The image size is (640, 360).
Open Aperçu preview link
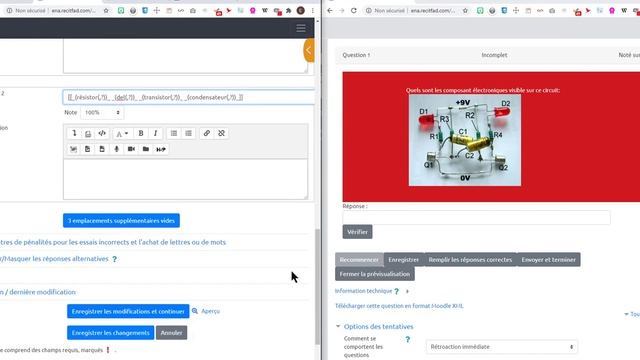pos(211,311)
